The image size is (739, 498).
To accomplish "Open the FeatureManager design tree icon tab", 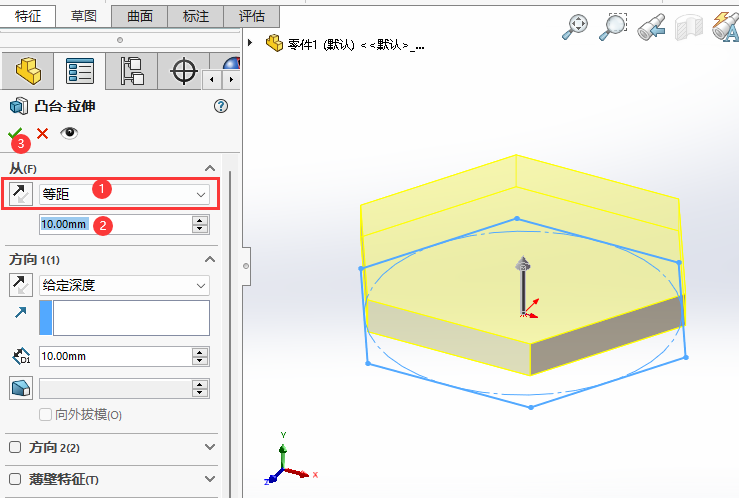I will point(28,71).
